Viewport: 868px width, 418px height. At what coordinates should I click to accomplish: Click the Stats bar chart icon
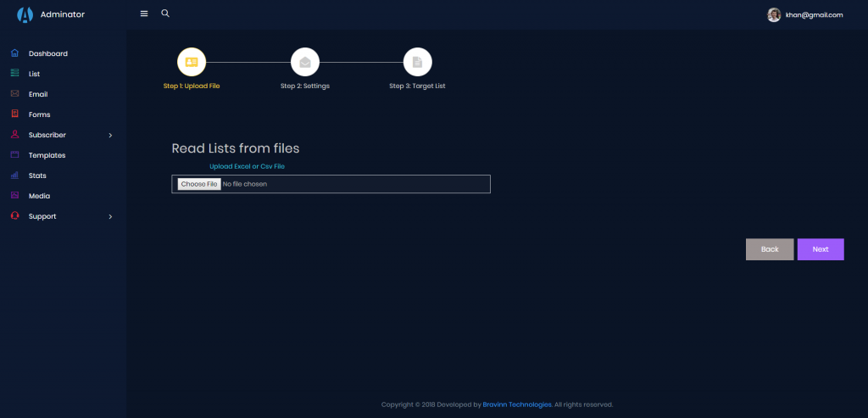coord(14,176)
